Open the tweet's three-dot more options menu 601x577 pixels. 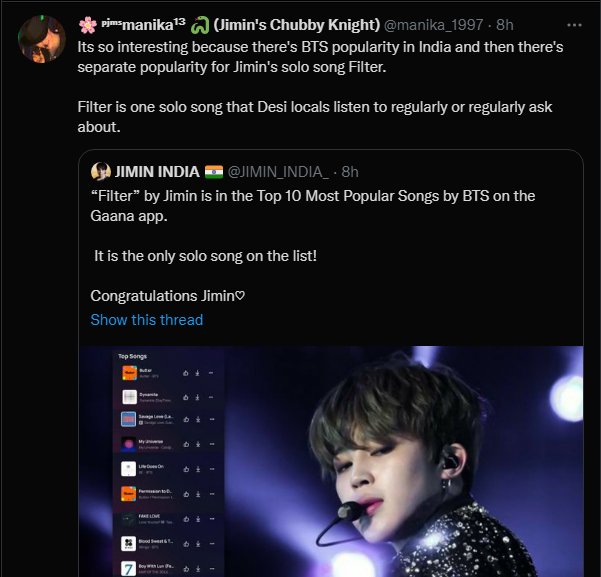(x=574, y=25)
